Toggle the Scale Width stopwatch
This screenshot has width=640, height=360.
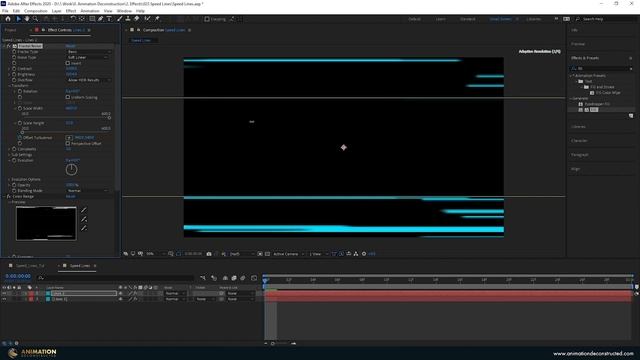click(20, 109)
